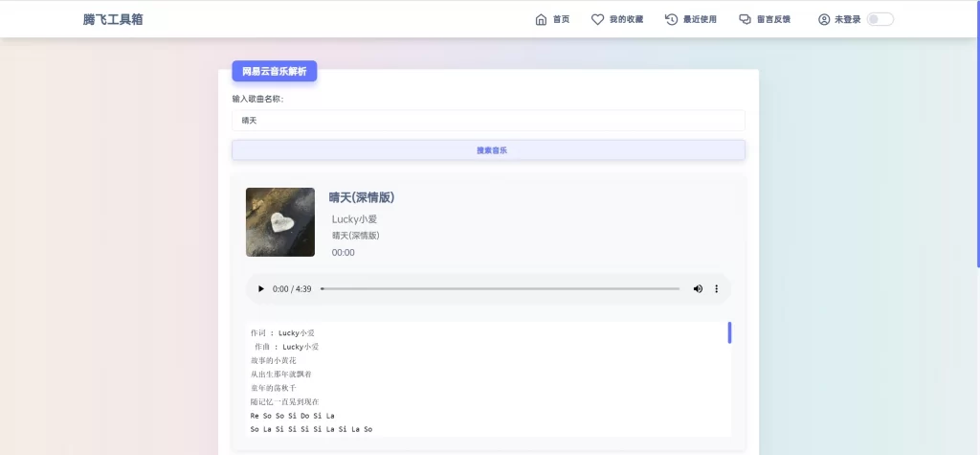Screen dimensions: 980x455
Task: Go to 我的收藏 page
Action: [x=626, y=19]
